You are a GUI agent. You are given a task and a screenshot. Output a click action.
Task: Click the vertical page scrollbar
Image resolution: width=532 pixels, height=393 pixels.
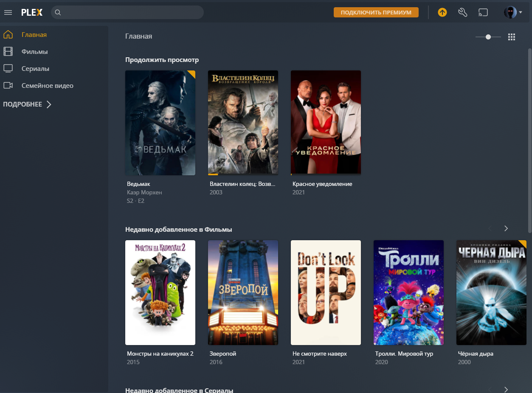pos(529,140)
